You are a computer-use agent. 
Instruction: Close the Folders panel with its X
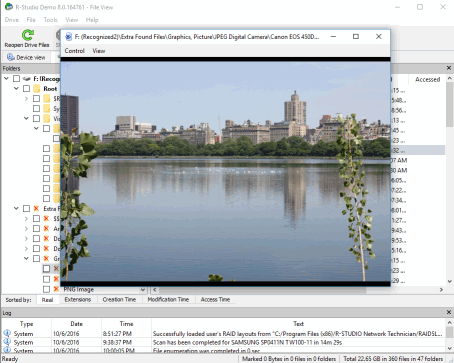point(449,68)
